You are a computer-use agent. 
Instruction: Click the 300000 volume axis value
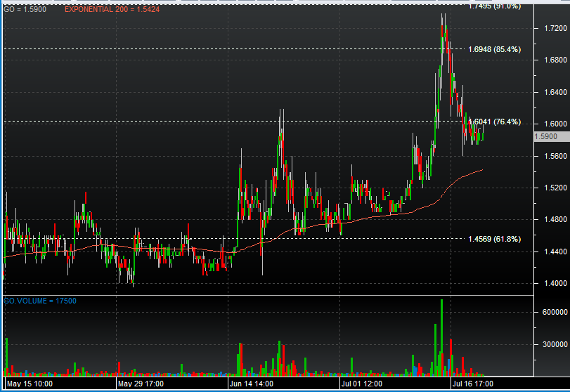(x=550, y=345)
